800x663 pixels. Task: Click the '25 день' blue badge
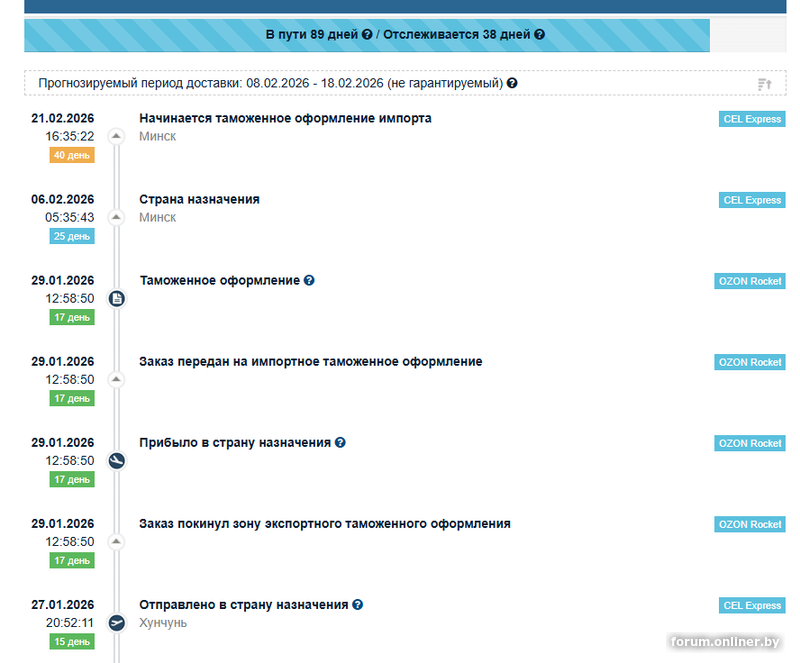(x=72, y=236)
